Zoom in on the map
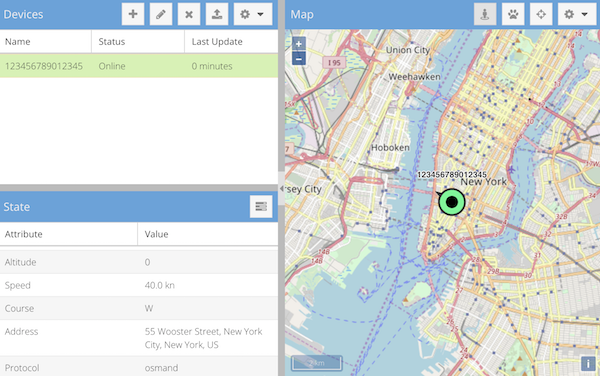 pos(299,44)
